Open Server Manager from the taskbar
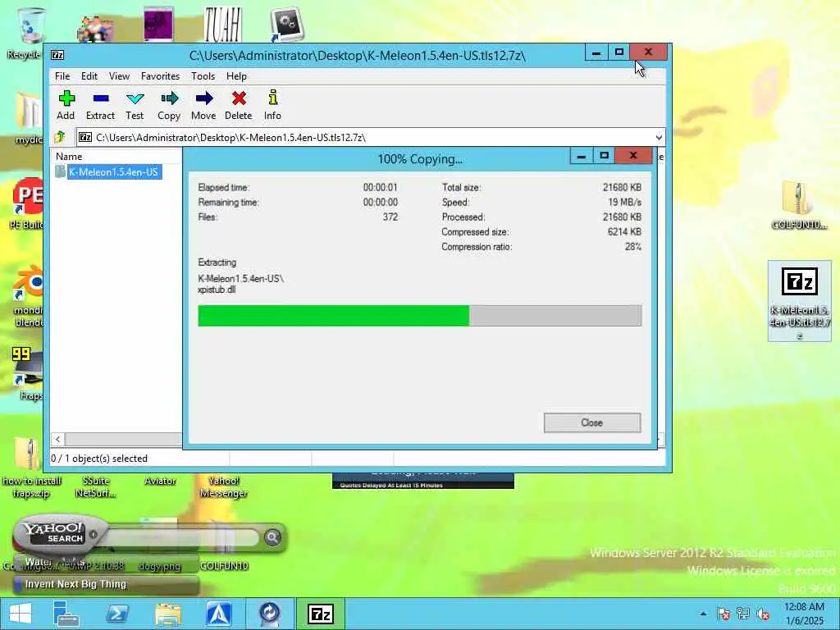 [66, 614]
